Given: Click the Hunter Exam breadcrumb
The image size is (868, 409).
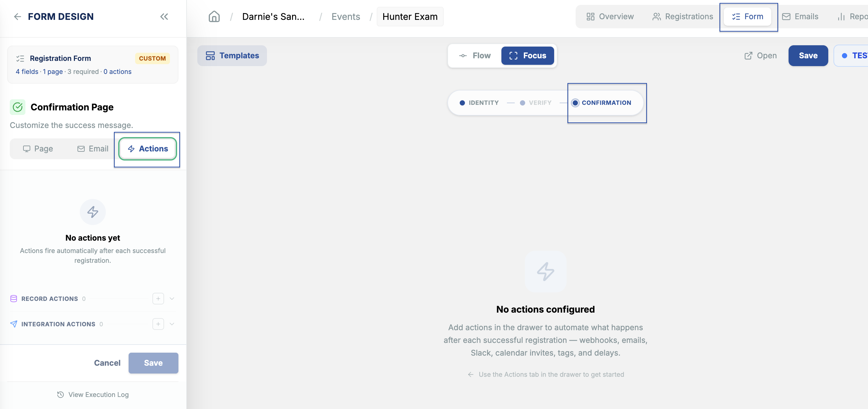Looking at the screenshot, I should [410, 17].
